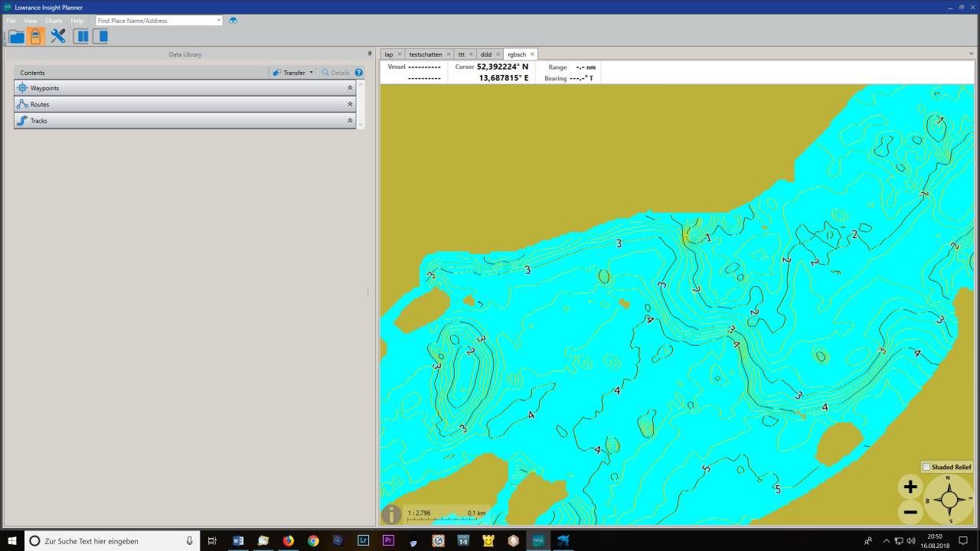This screenshot has width=980, height=551.
Task: Click the Find Place Name/Address field
Action: [x=155, y=21]
